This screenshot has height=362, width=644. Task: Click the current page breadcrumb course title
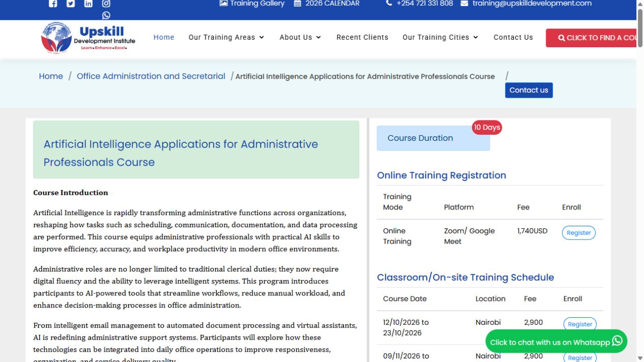[365, 76]
